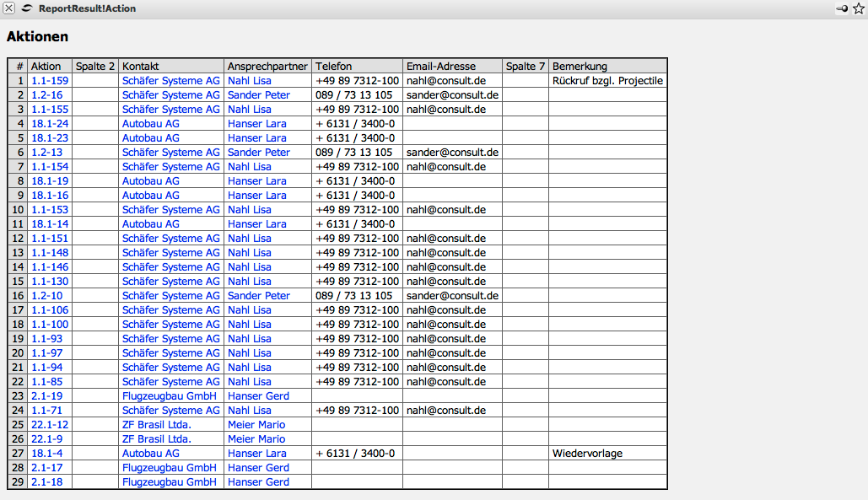Open action 1.2-16

(46, 95)
